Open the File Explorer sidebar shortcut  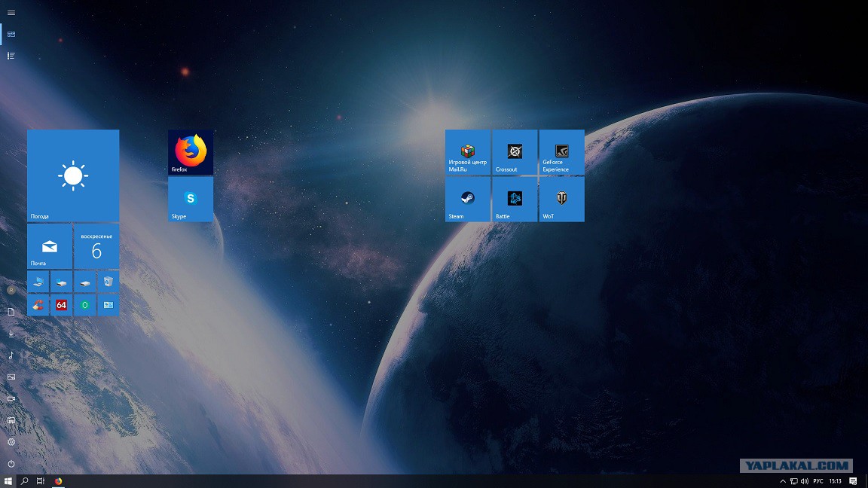[11, 420]
